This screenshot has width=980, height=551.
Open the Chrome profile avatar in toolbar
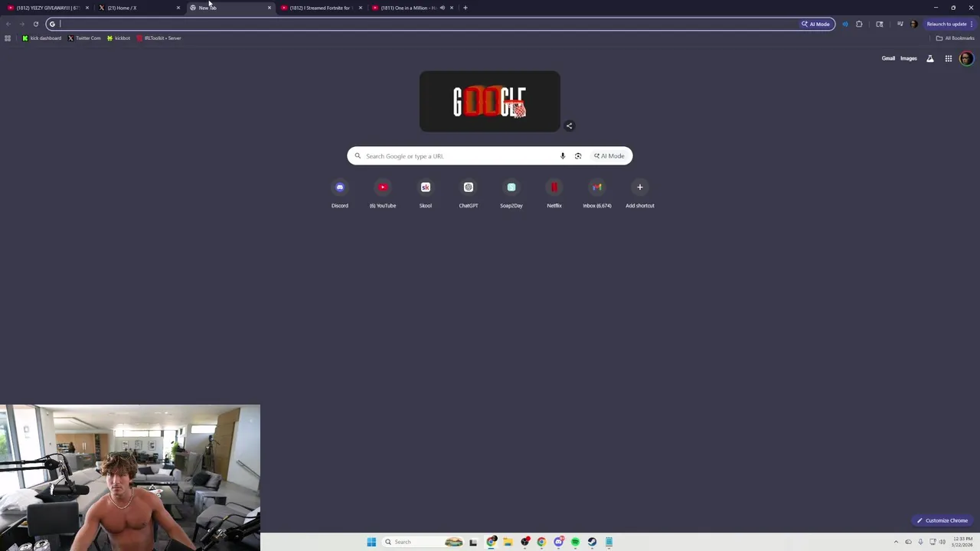(x=913, y=24)
